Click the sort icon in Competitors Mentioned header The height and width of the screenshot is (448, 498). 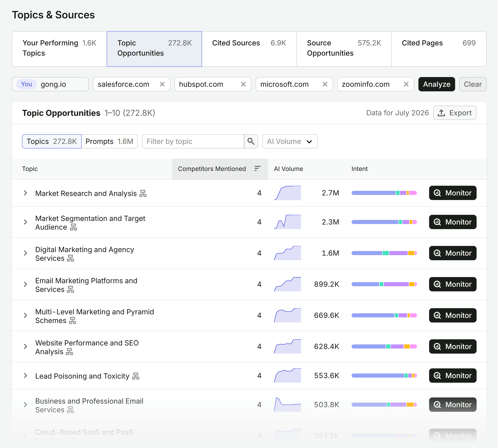pos(258,169)
